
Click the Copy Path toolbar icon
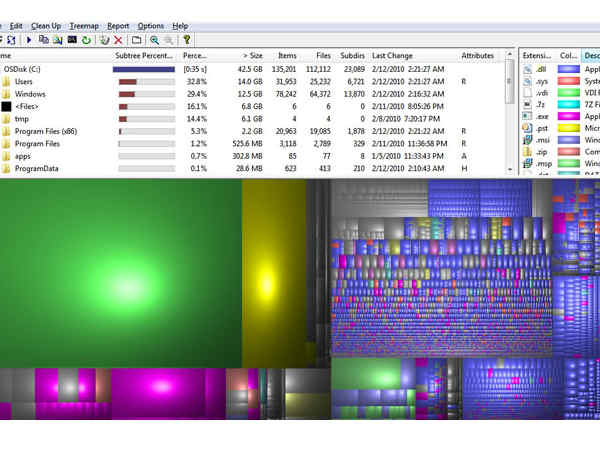(x=44, y=40)
